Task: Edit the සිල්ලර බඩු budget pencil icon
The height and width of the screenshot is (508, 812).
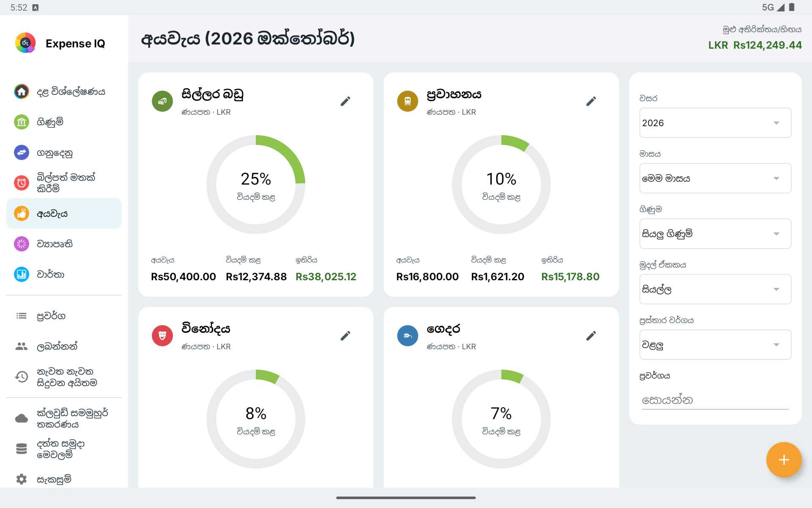Action: click(x=346, y=101)
